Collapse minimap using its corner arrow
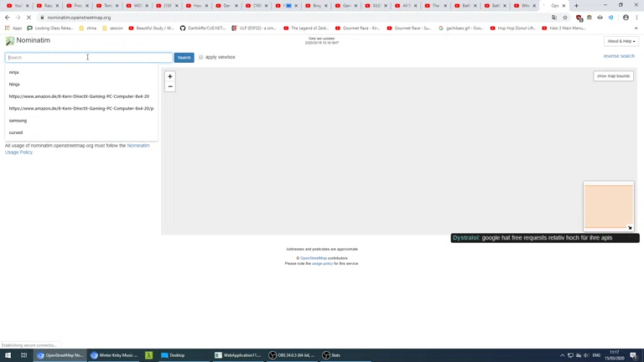Image resolution: width=644 pixels, height=362 pixels. click(630, 227)
